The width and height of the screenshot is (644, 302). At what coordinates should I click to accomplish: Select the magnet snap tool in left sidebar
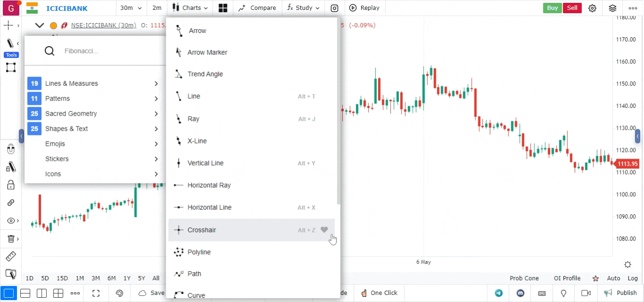[10, 149]
